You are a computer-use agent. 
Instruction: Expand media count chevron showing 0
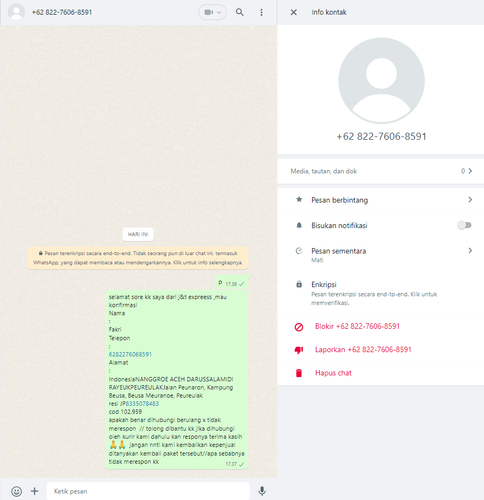coord(470,171)
